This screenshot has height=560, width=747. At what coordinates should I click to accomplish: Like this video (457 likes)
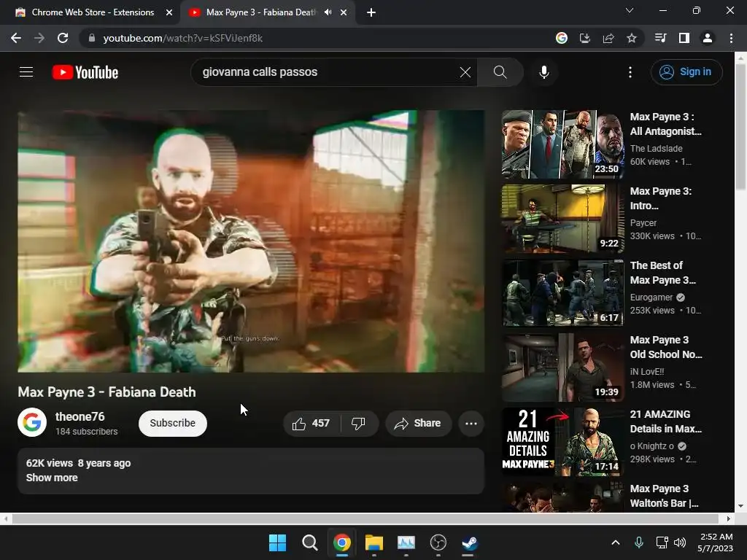(x=311, y=424)
